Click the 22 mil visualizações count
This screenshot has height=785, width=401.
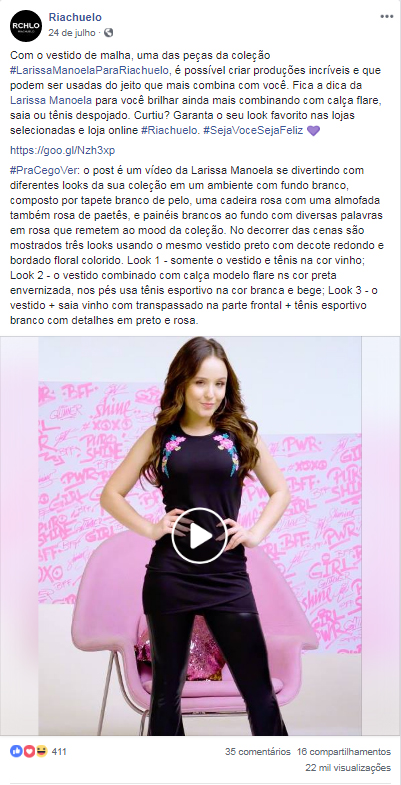tap(348, 767)
